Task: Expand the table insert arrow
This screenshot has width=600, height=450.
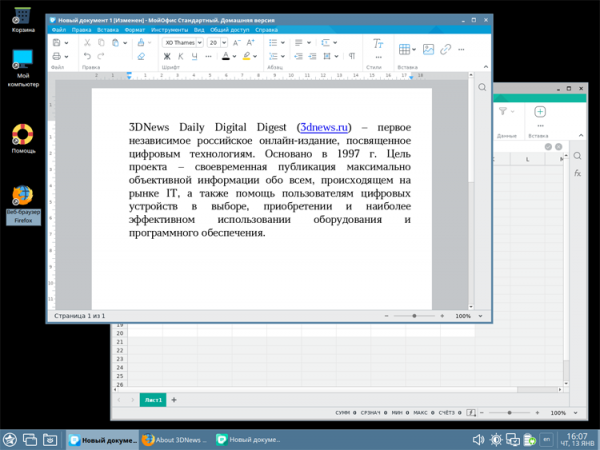Action: click(x=414, y=49)
